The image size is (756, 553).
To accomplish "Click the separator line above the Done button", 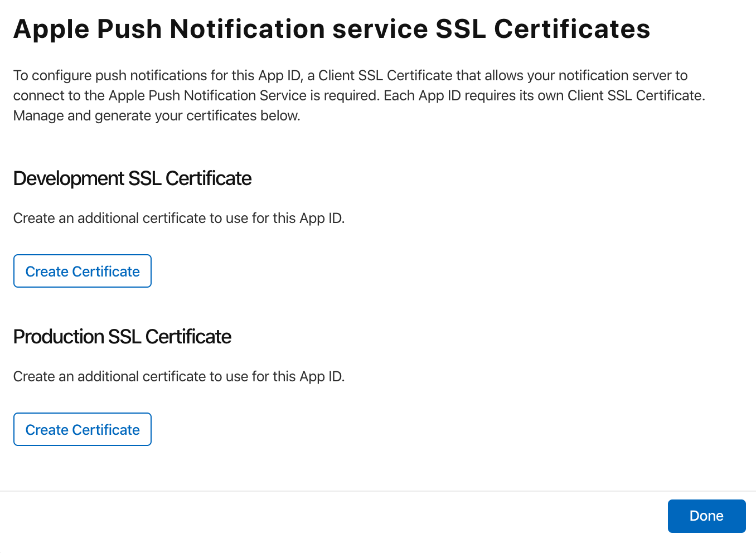I will (378, 491).
